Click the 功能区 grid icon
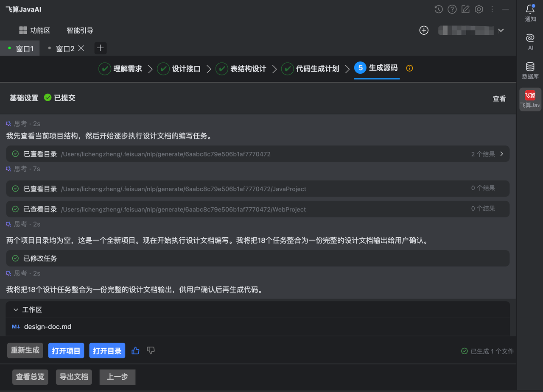543x392 pixels. click(23, 31)
